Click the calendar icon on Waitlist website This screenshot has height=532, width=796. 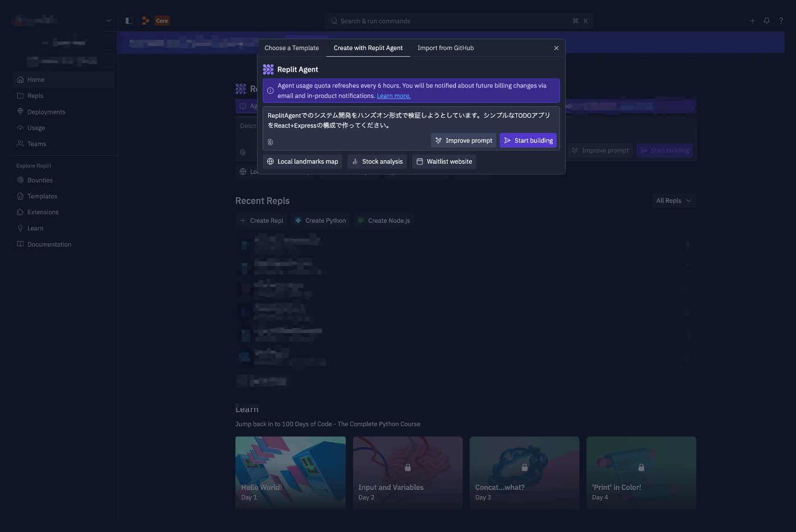tap(420, 161)
